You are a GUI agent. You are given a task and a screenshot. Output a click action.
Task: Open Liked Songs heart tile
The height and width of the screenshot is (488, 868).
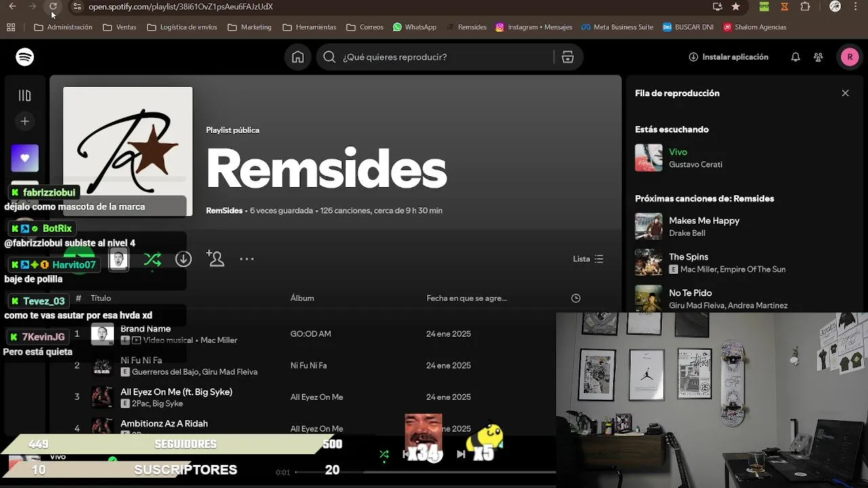click(x=25, y=158)
